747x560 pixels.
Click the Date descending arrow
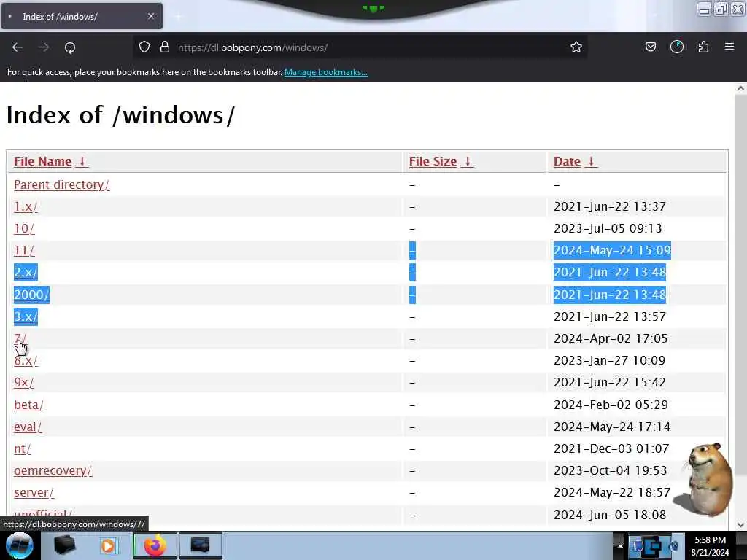pyautogui.click(x=591, y=161)
